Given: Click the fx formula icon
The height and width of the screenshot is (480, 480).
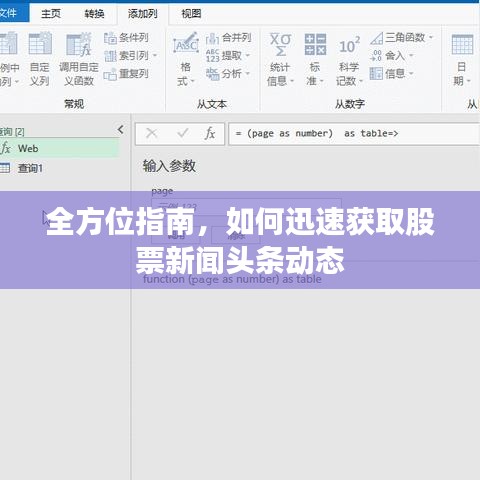Looking at the screenshot, I should [x=210, y=133].
